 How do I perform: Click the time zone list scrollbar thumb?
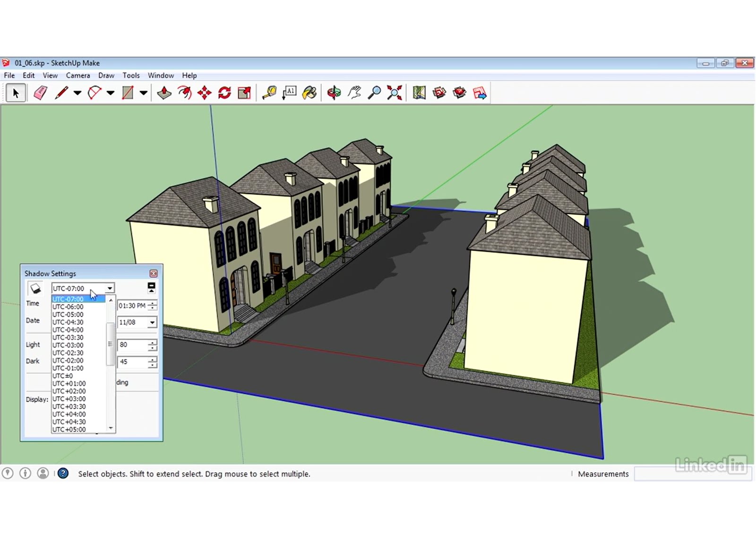pos(111,344)
